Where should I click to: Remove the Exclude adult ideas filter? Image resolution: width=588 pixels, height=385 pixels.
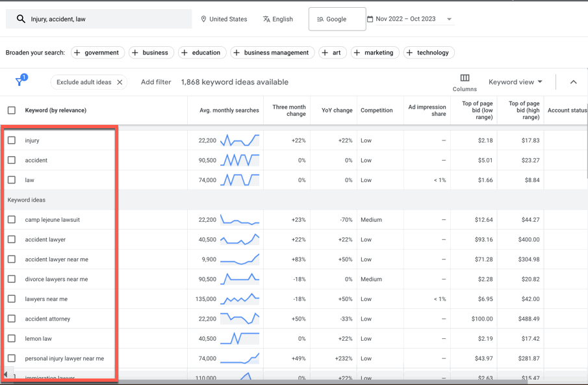120,82
